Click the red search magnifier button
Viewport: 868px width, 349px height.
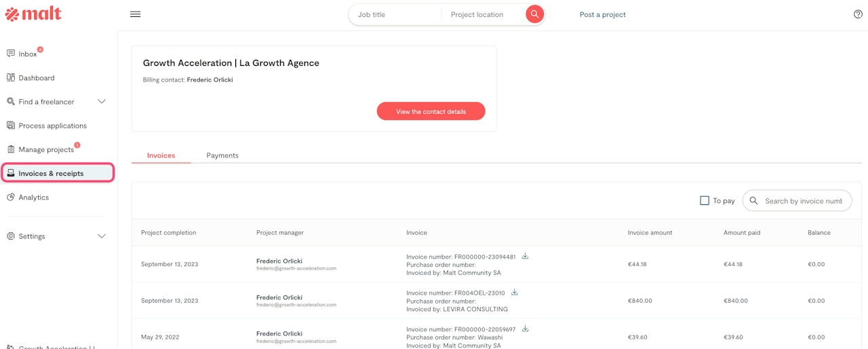tap(535, 14)
